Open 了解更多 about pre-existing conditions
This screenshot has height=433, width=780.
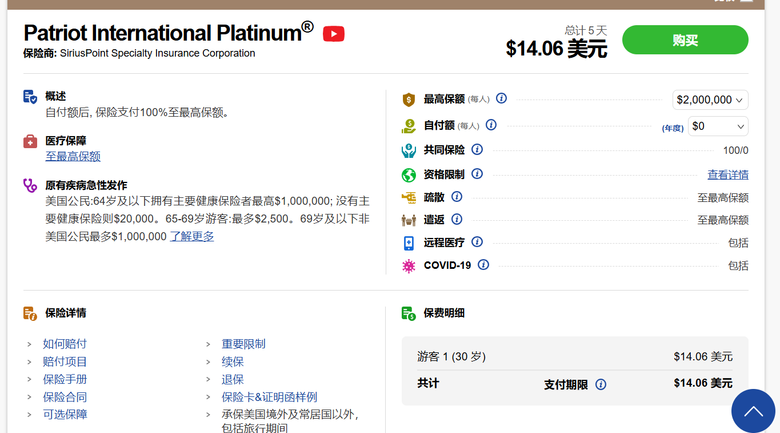[192, 236]
